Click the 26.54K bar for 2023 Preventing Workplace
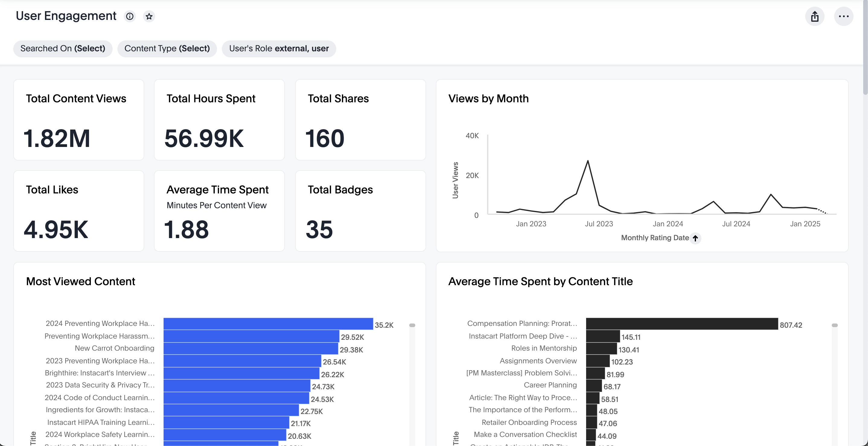The width and height of the screenshot is (868, 446). coord(242,361)
